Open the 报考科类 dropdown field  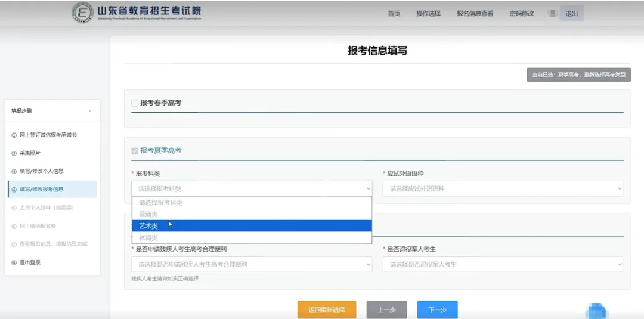[x=252, y=189]
